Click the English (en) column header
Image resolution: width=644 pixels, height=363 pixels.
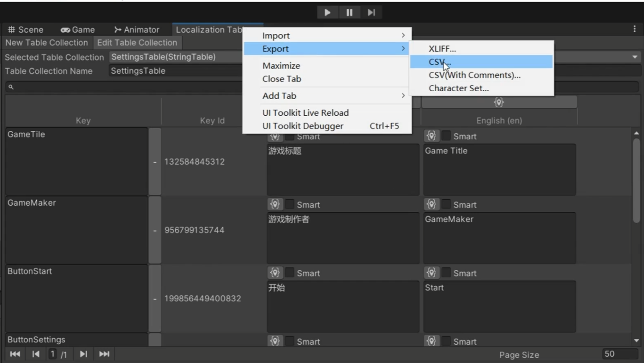coord(499,120)
